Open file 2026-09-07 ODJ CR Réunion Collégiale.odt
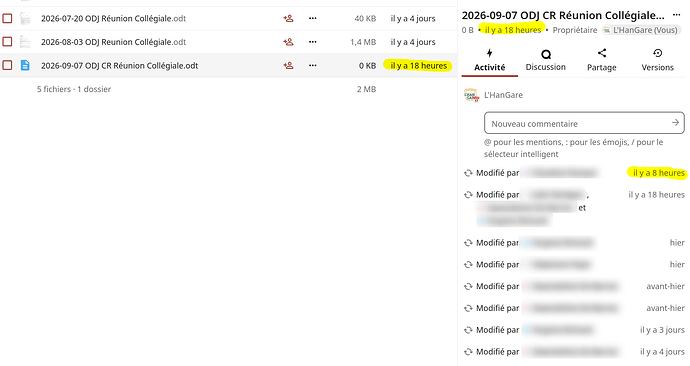The image size is (690, 366). (x=119, y=66)
